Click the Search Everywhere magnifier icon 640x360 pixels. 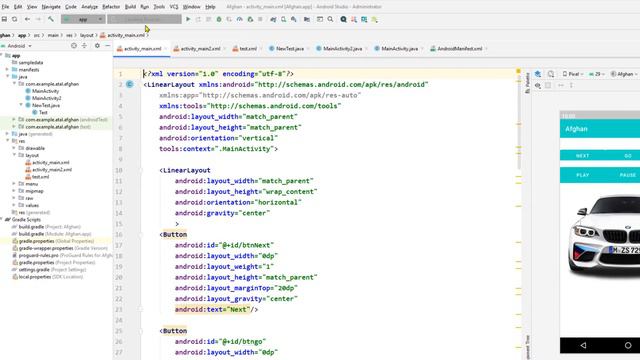click(x=330, y=19)
